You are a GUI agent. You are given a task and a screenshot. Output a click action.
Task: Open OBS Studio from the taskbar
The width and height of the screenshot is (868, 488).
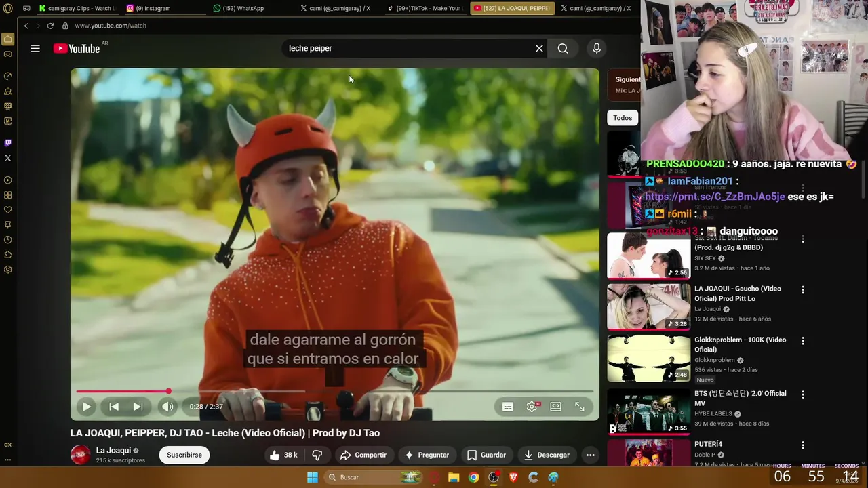494,477
